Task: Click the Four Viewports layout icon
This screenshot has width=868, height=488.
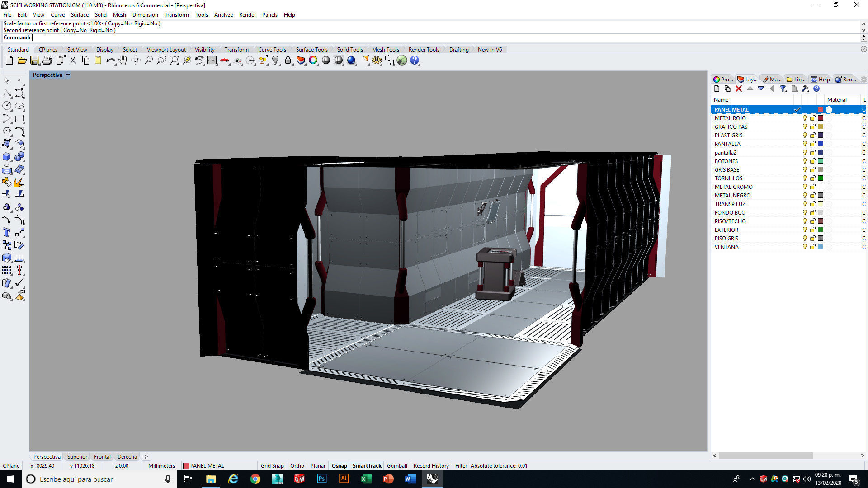Action: 212,60
